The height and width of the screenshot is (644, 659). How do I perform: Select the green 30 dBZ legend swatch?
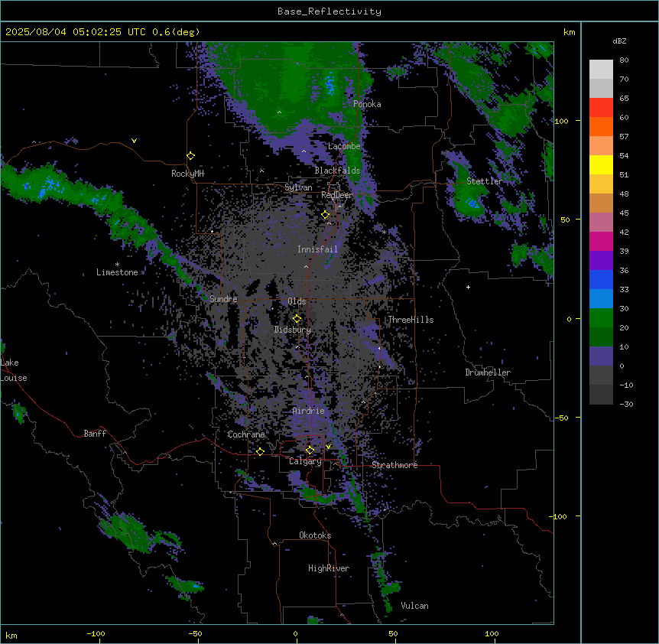601,318
